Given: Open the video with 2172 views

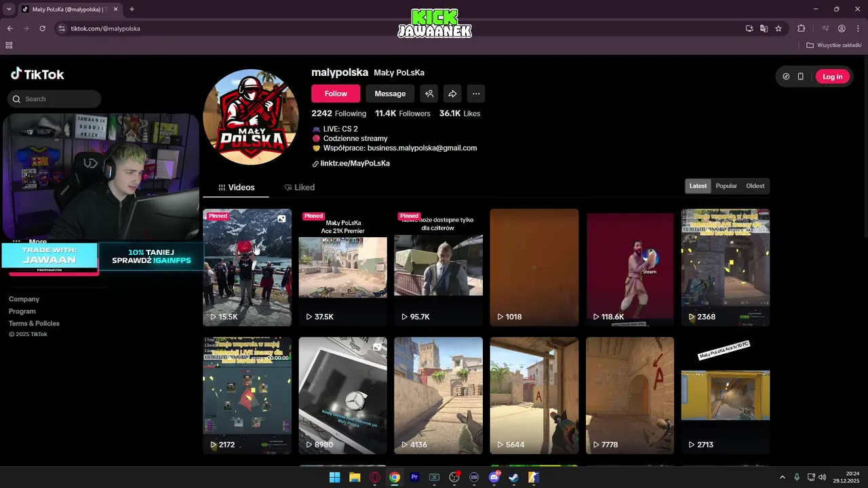Looking at the screenshot, I should point(247,395).
